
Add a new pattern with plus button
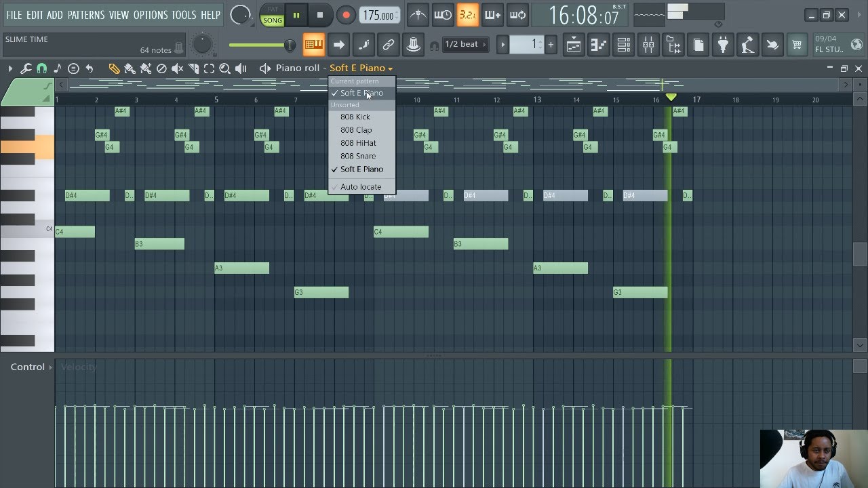[x=551, y=45]
